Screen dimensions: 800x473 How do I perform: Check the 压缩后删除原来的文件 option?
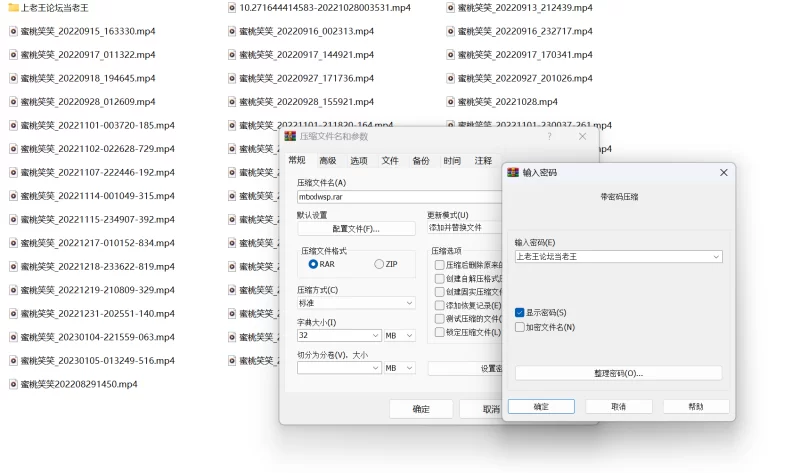coord(439,265)
